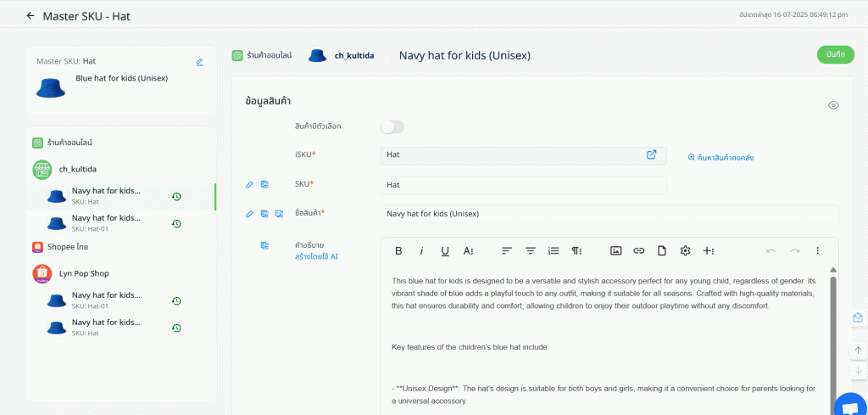
Task: Click the back arrow beside Master SKU - Hat
Action: 31,16
